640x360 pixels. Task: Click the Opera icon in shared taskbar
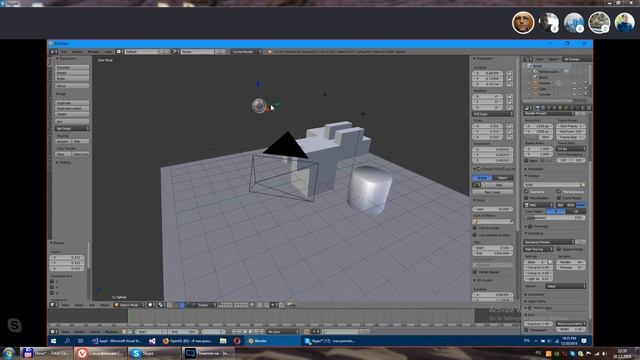pos(237,341)
